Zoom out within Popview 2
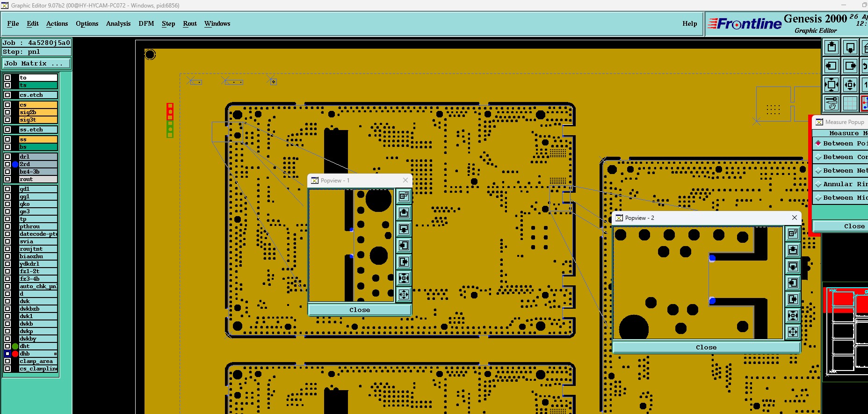868x414 pixels. click(x=793, y=332)
